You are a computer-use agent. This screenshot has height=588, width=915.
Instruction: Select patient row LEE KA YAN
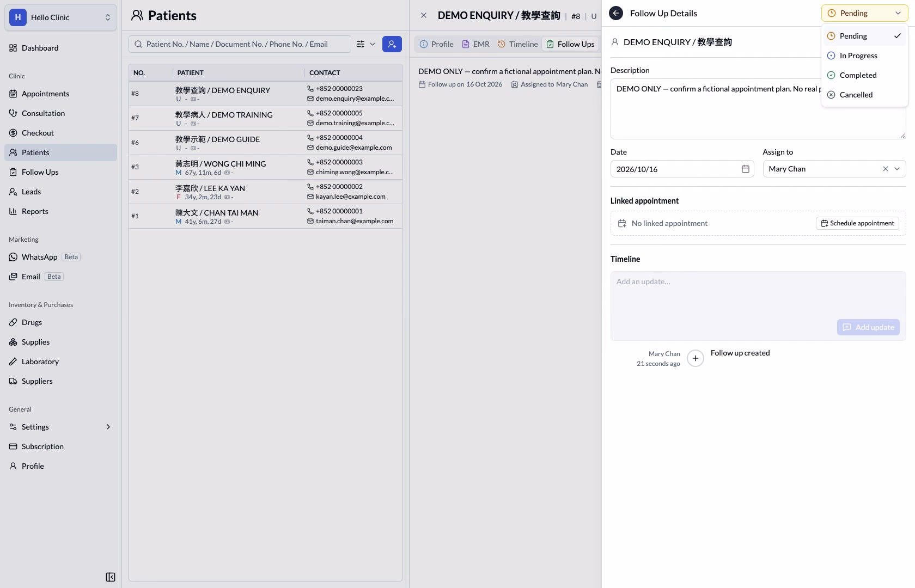coord(265,192)
